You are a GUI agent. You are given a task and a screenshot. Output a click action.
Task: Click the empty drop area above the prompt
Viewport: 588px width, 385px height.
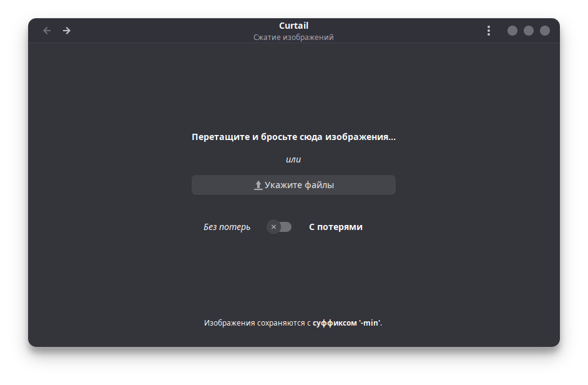coord(293,86)
